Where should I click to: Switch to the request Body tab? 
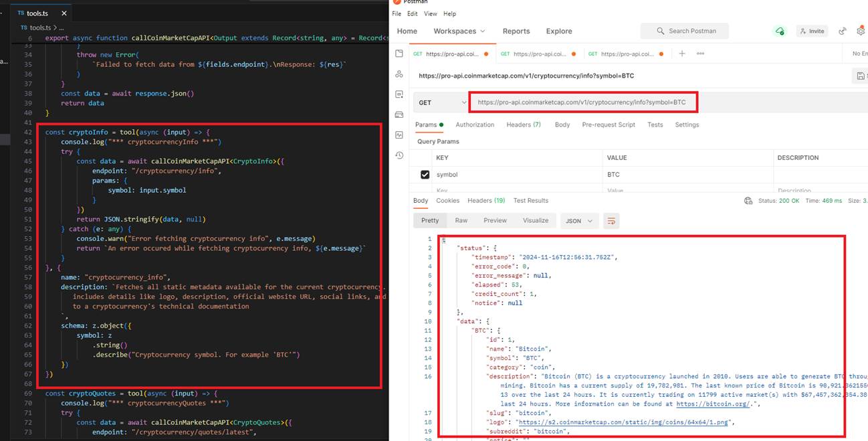click(562, 124)
